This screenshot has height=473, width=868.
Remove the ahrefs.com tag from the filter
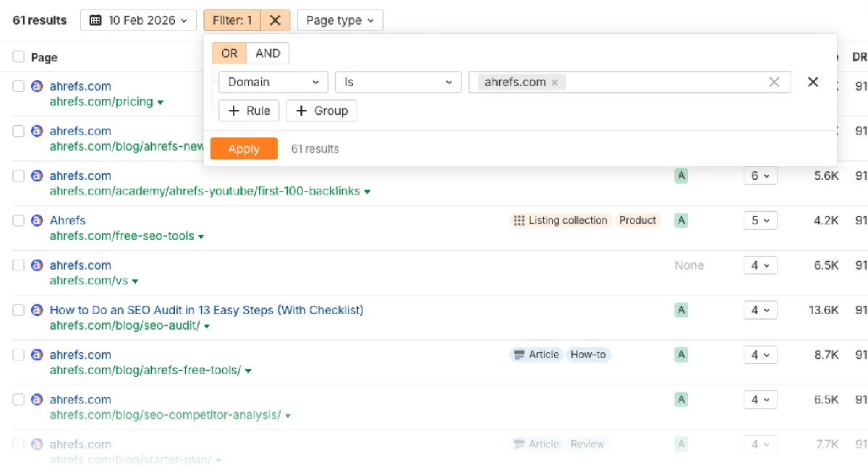click(555, 82)
